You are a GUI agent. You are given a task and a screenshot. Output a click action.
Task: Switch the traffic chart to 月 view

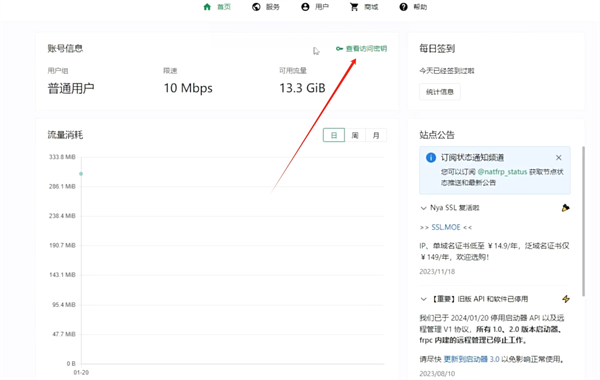point(376,135)
